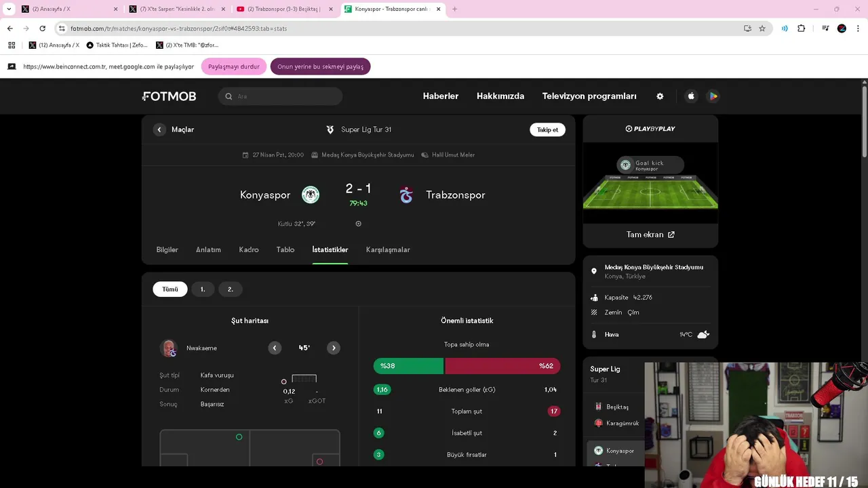The height and width of the screenshot is (488, 868).
Task: Switch to the Bilgiler tab
Action: [x=167, y=249]
